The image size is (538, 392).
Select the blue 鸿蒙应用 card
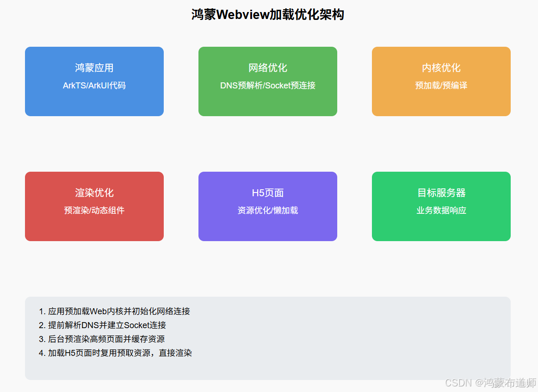pos(94,81)
